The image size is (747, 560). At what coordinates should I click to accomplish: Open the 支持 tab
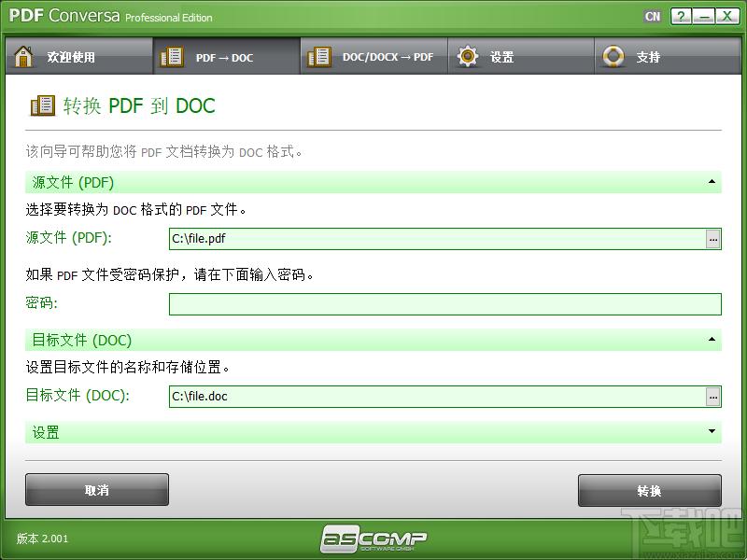(668, 56)
